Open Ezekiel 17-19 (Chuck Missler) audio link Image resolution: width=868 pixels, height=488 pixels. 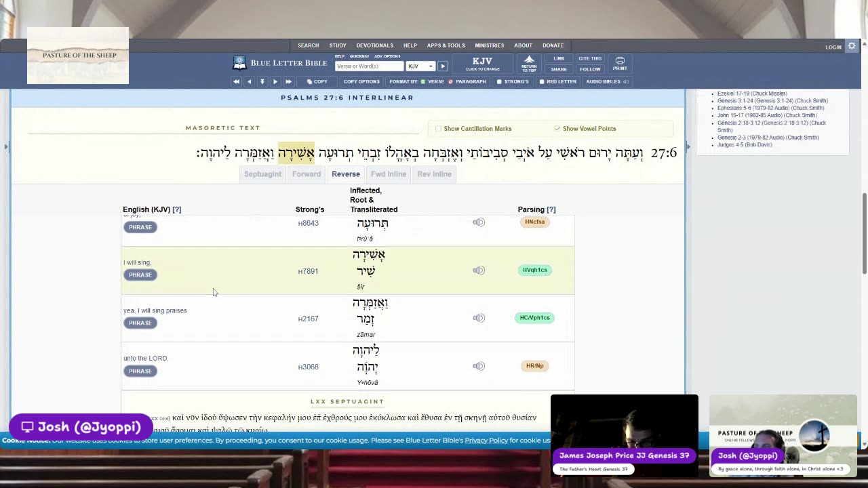tap(752, 94)
